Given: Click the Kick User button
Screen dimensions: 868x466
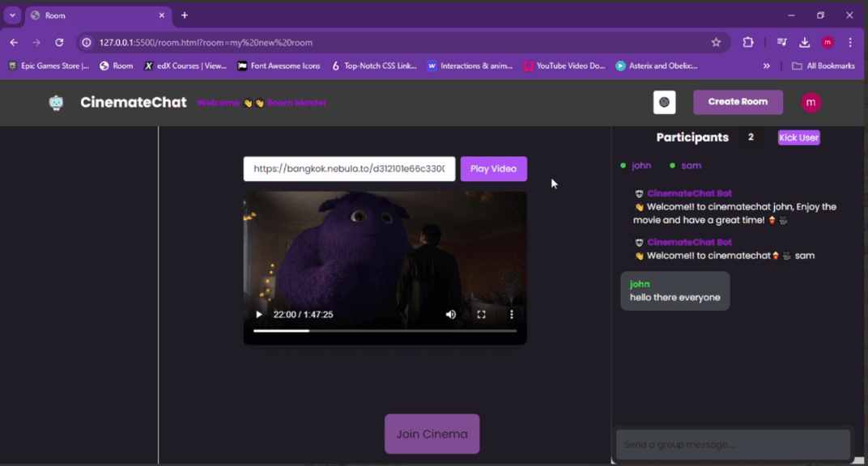Looking at the screenshot, I should (x=799, y=138).
